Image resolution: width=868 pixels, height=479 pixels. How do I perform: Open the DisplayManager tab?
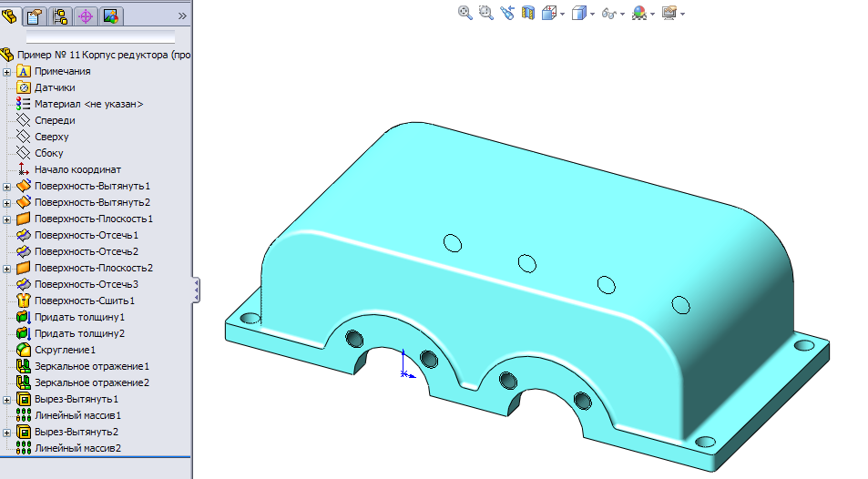point(111,16)
